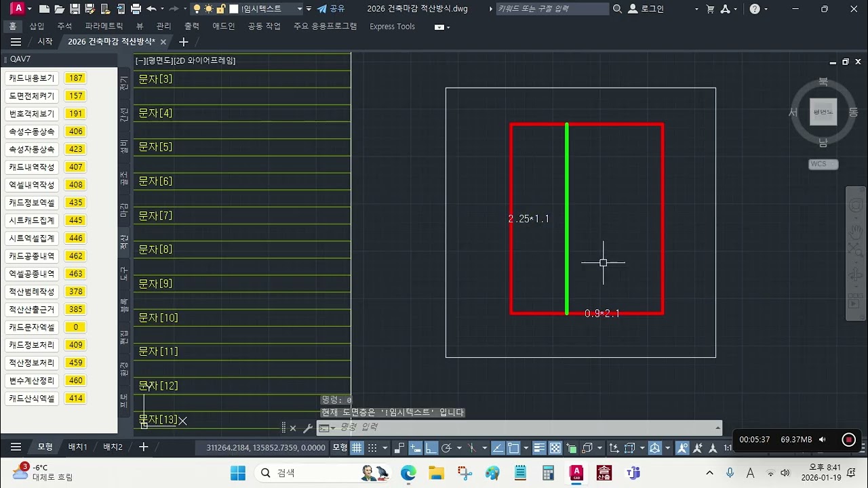
Task: Toggle layer freeze sun icon
Action: point(208,9)
